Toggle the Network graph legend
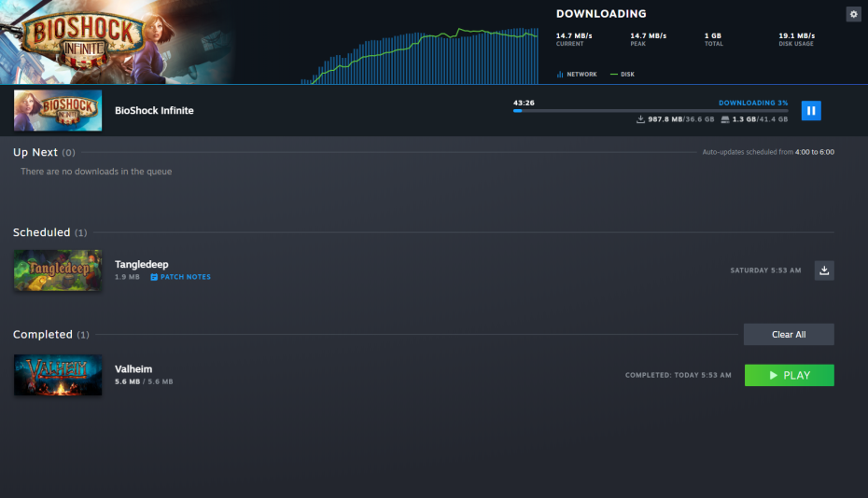The width and height of the screenshot is (868, 498). (577, 75)
